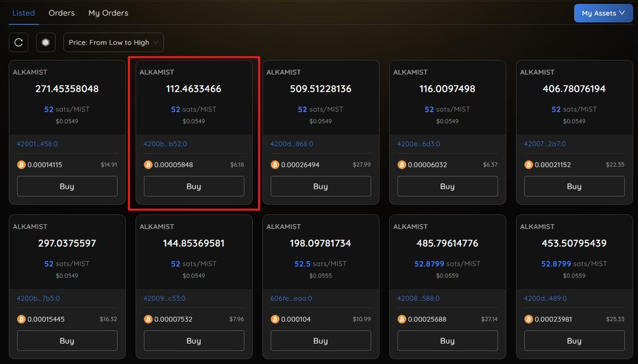The width and height of the screenshot is (638, 364).
Task: Click the refresh listings icon
Action: pos(18,43)
